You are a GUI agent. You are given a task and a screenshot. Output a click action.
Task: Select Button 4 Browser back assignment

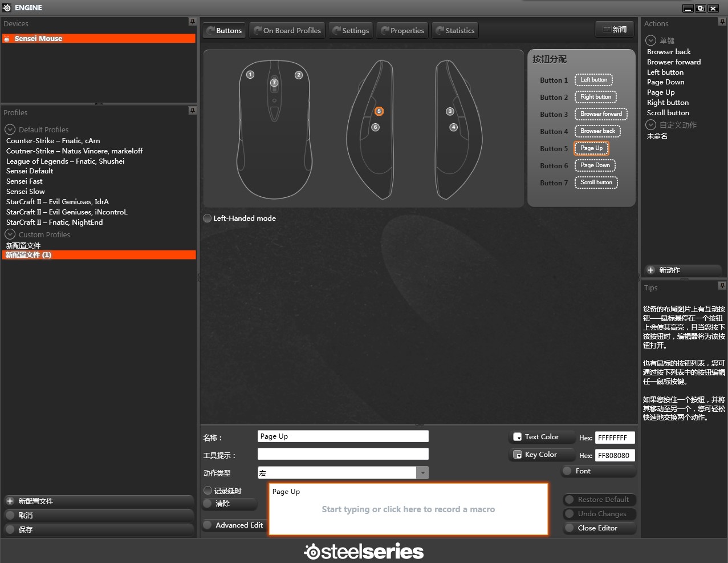pos(597,131)
